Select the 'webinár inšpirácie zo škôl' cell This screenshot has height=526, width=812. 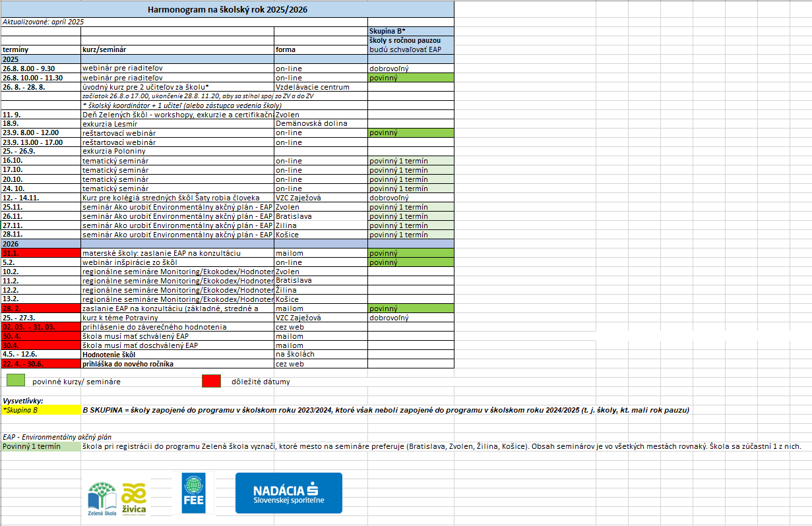click(177, 262)
